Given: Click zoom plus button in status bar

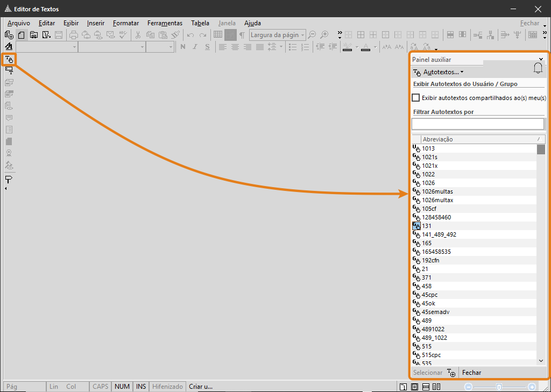Looking at the screenshot, I should 532,387.
